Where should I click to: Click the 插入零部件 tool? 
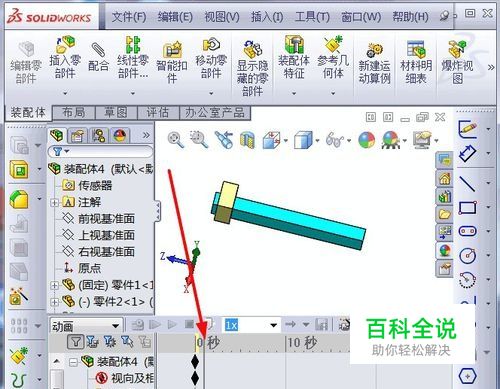(65, 57)
